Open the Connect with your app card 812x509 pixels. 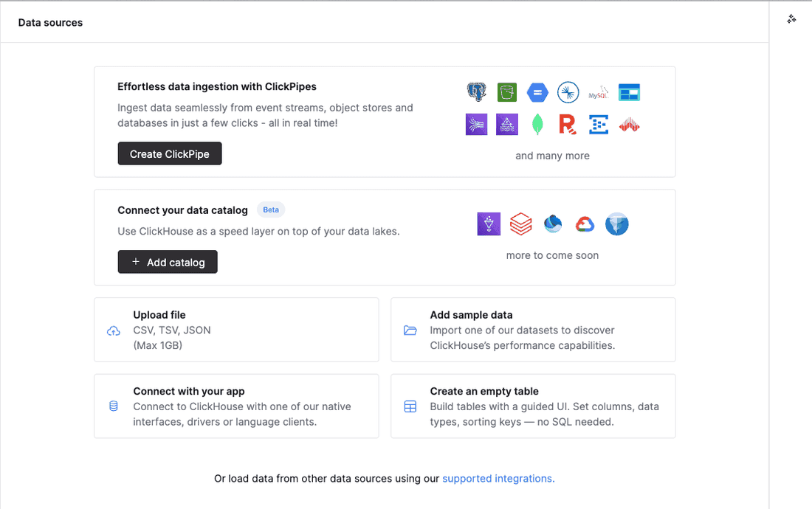(x=236, y=406)
